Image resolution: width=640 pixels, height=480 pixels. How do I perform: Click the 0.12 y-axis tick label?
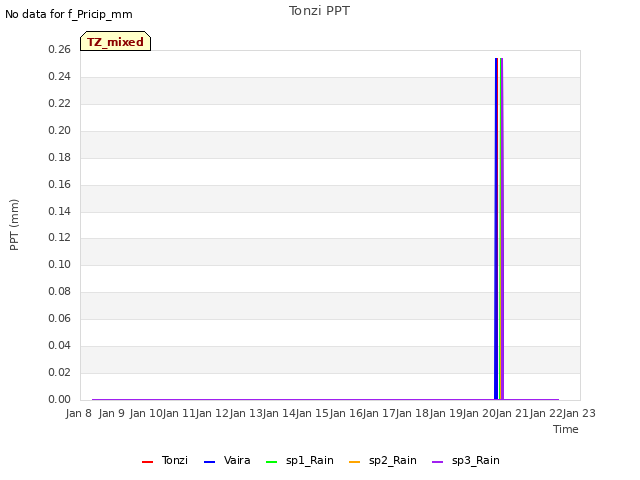[x=60, y=237]
